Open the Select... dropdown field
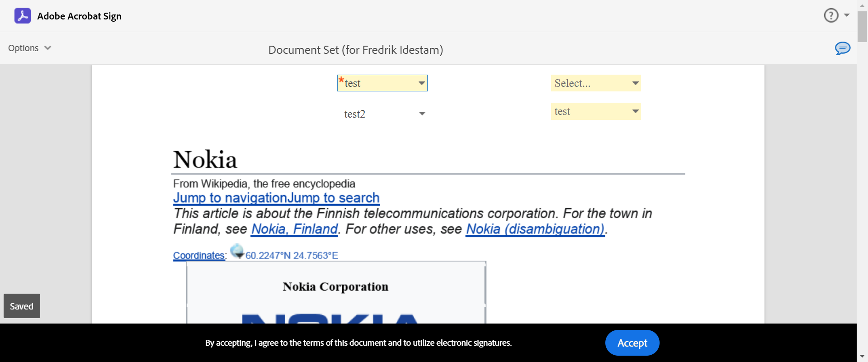Viewport: 868px width, 362px height. tap(595, 83)
